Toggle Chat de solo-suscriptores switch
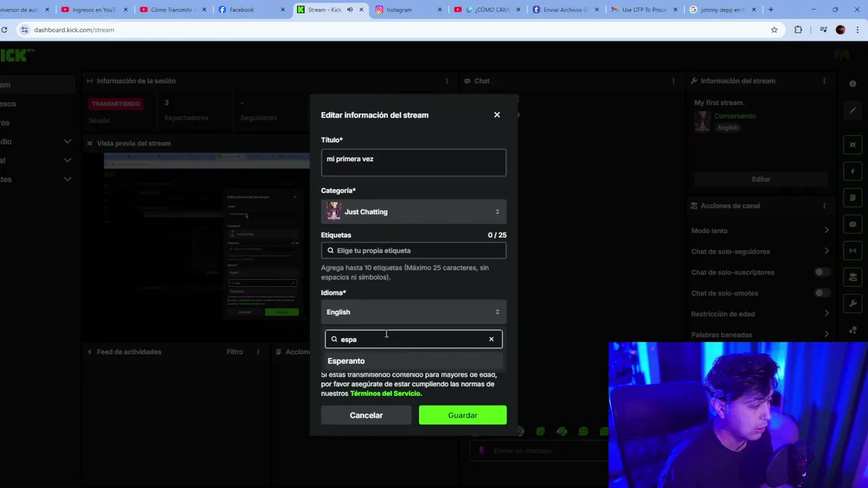This screenshot has height=488, width=868. click(x=822, y=272)
